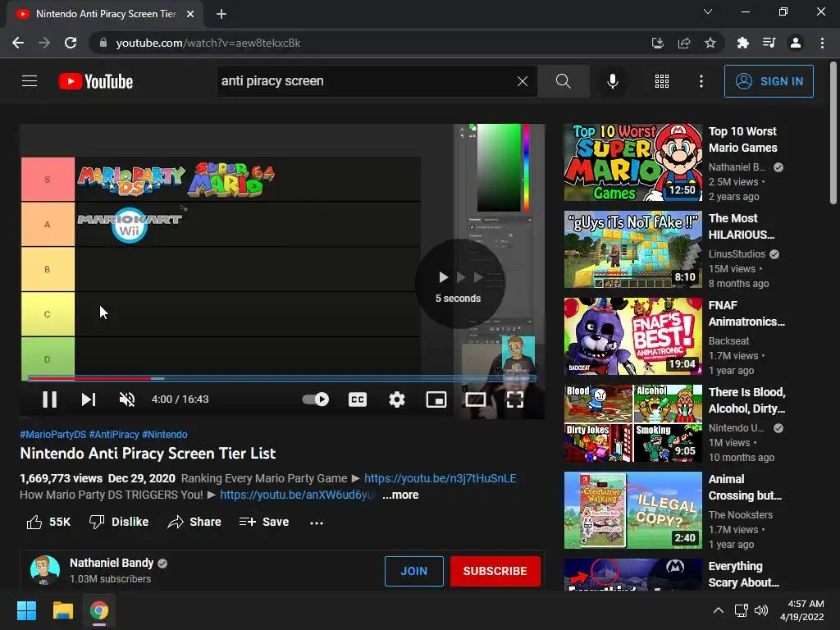Open File Explorer from taskbar
This screenshot has width=840, height=630.
click(x=62, y=610)
